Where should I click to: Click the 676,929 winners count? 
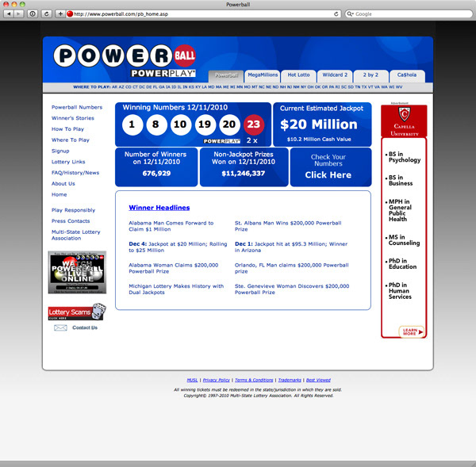point(156,174)
